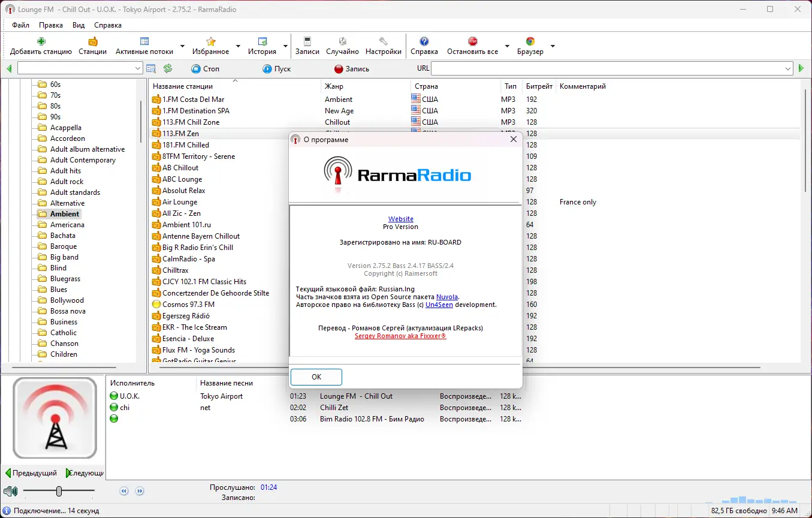Click the info icon in the status bar
Viewport: 812px width, 518px height.
pos(7,511)
